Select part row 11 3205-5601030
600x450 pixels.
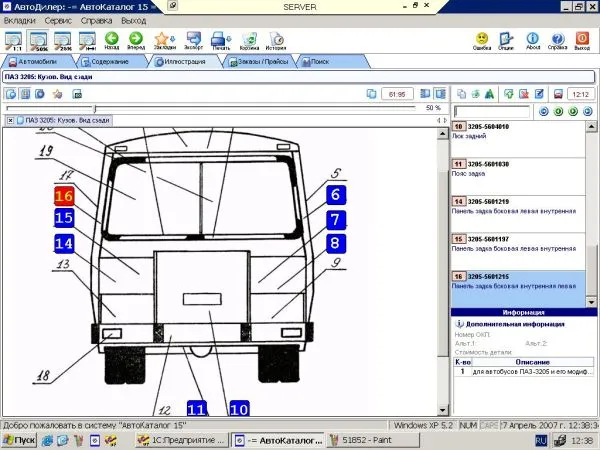[518, 177]
